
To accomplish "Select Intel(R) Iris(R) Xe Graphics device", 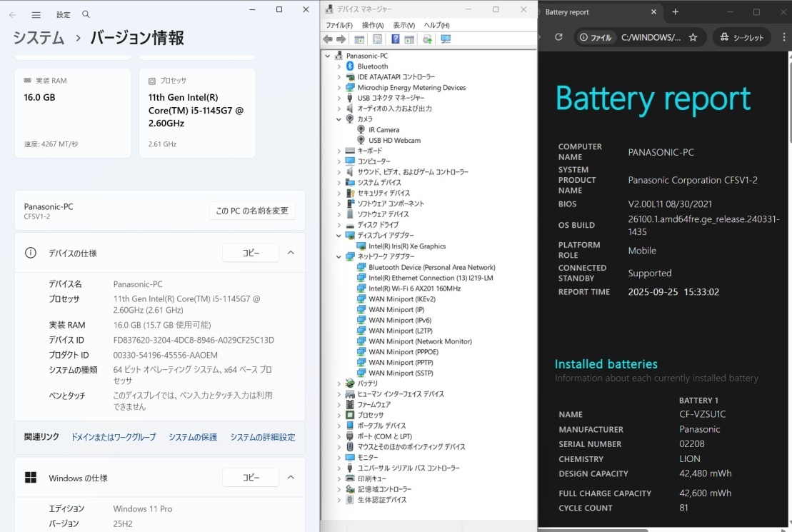I will point(407,246).
